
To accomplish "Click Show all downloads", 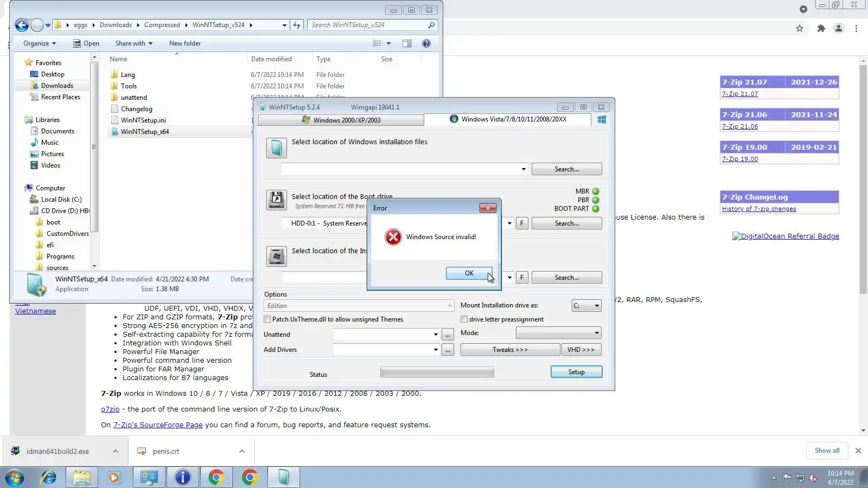I will click(827, 451).
